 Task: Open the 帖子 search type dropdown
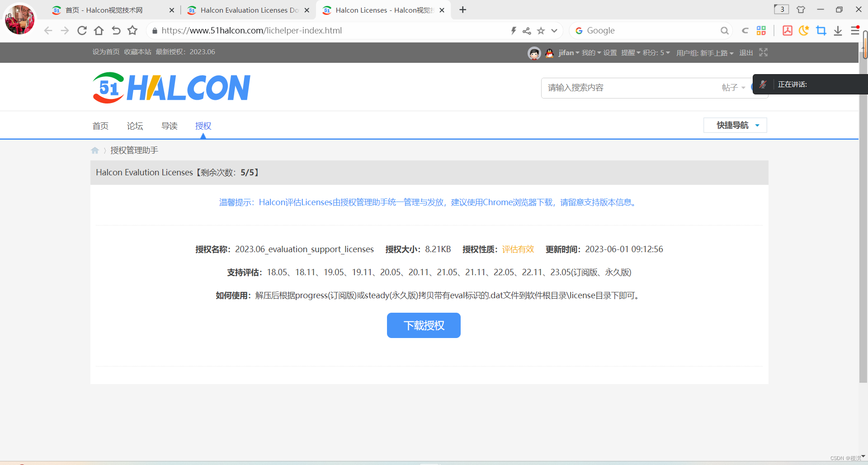pos(733,88)
